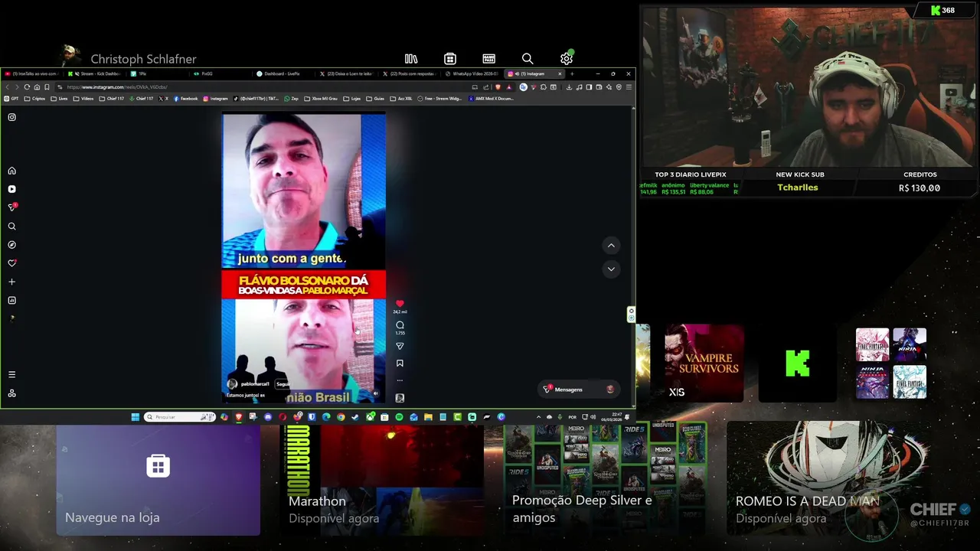Open a new browser tab
This screenshot has height=551, width=980.
tap(572, 73)
